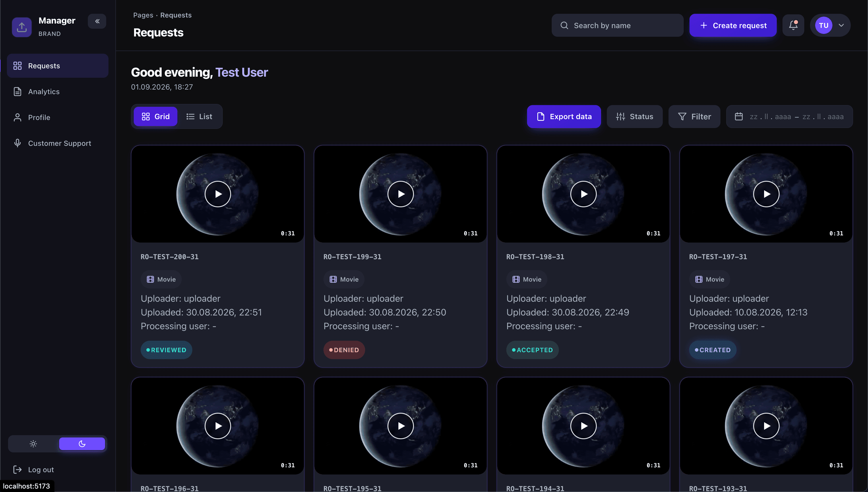This screenshot has height=492, width=868.
Task: Open Customer Support in the sidebar
Action: (57, 143)
